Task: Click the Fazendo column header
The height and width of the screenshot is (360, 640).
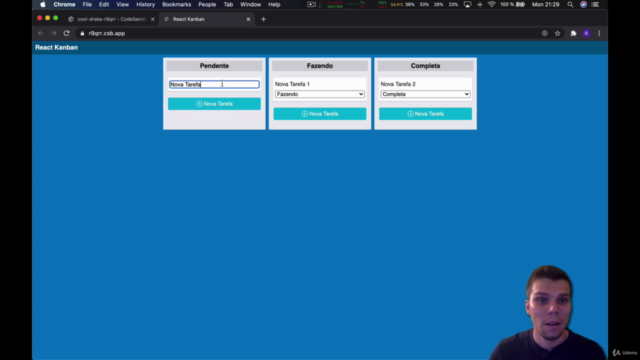Action: tap(320, 66)
